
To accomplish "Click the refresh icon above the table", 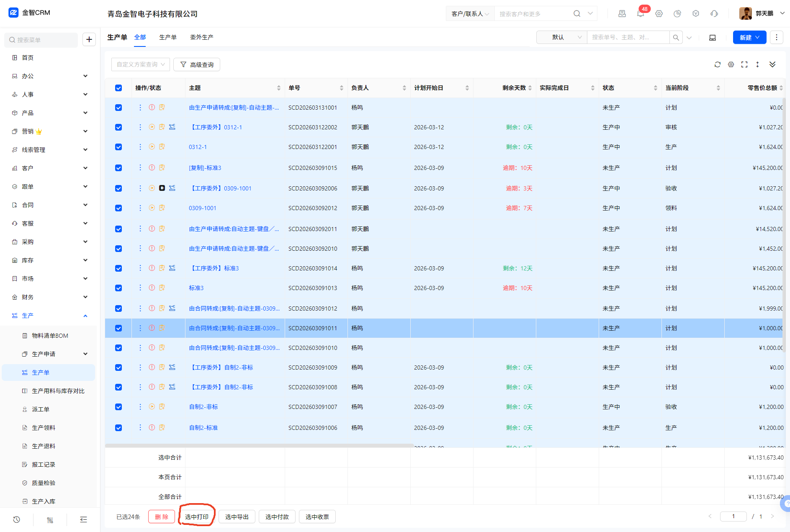I will [717, 64].
